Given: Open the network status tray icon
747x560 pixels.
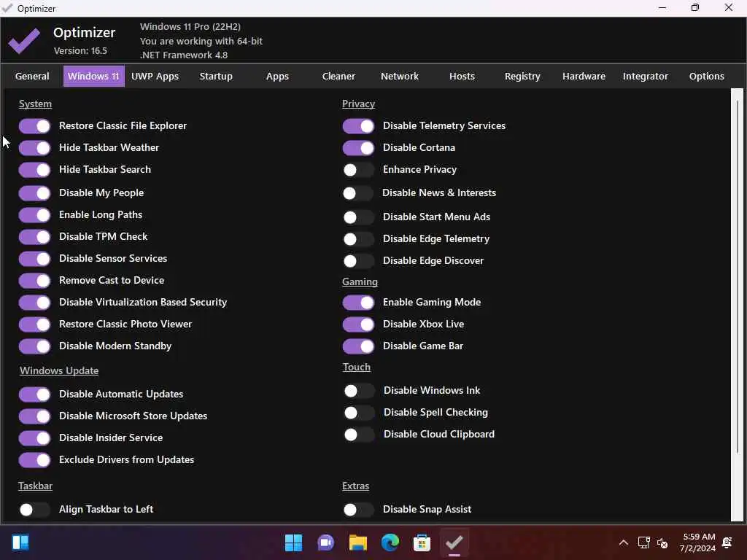Looking at the screenshot, I should pyautogui.click(x=643, y=542).
